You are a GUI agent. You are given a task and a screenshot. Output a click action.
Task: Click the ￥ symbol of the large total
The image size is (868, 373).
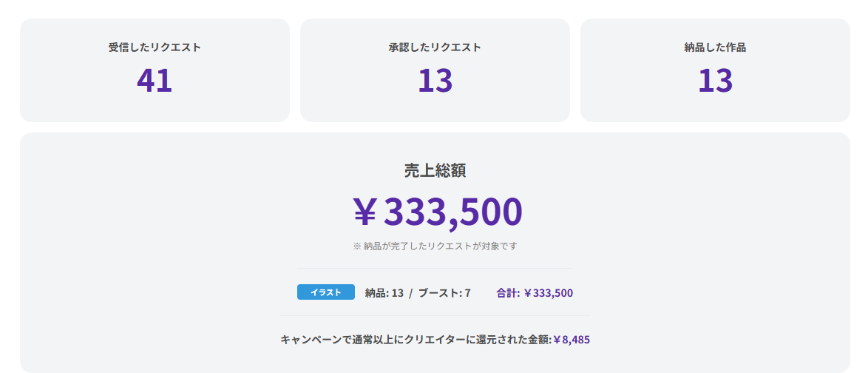(x=365, y=212)
